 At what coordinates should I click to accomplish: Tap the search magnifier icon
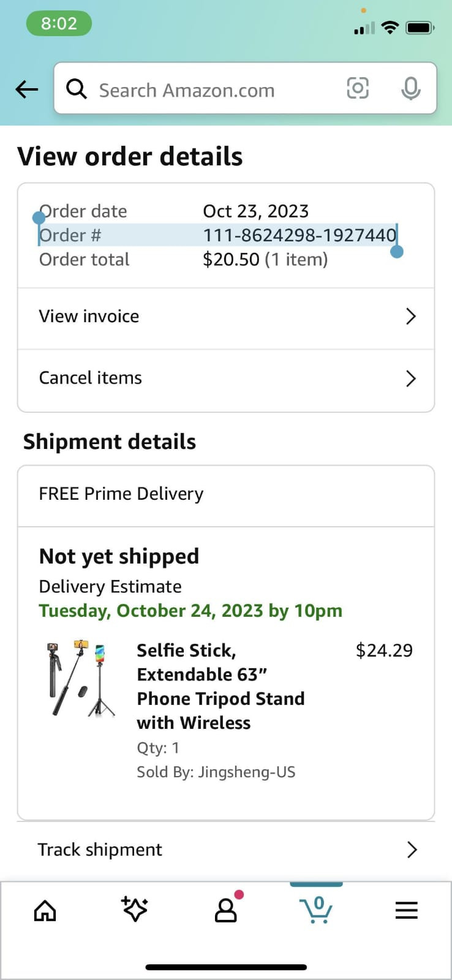[77, 89]
